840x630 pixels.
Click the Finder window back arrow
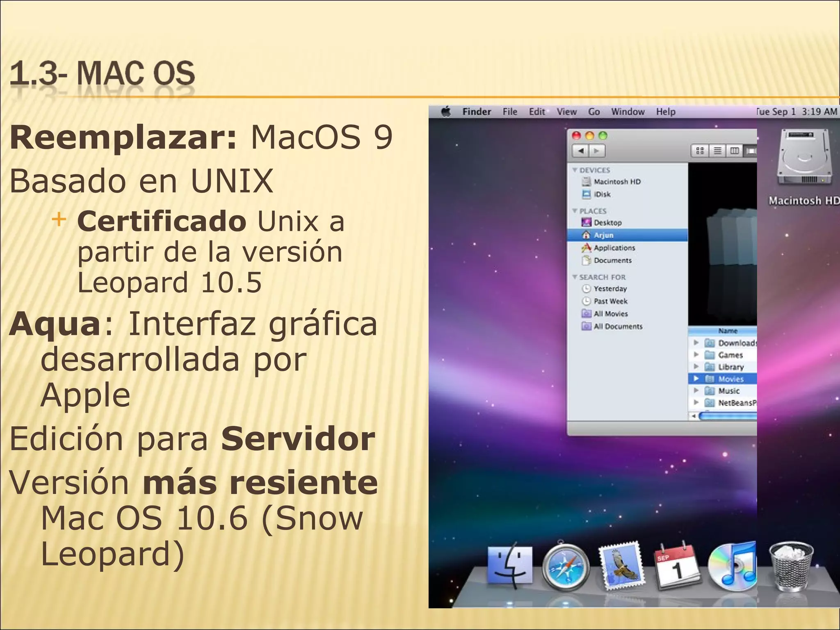click(x=580, y=151)
